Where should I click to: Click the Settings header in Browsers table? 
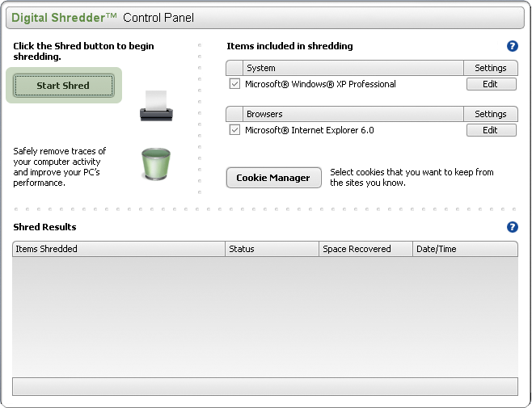coord(490,114)
